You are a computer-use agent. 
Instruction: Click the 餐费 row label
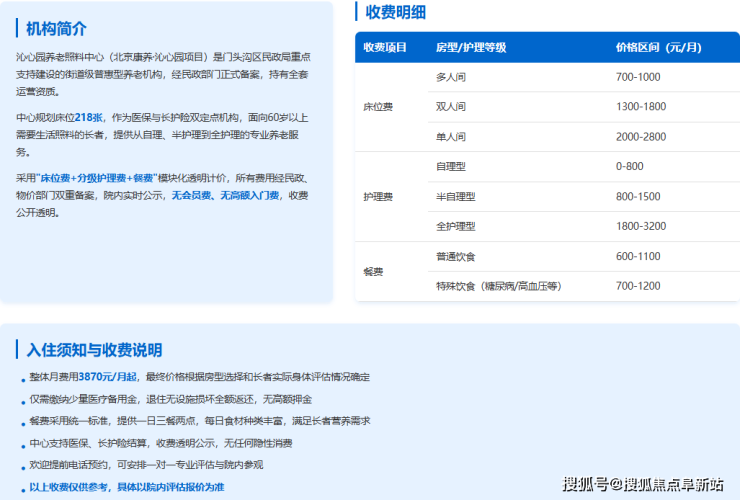click(373, 271)
